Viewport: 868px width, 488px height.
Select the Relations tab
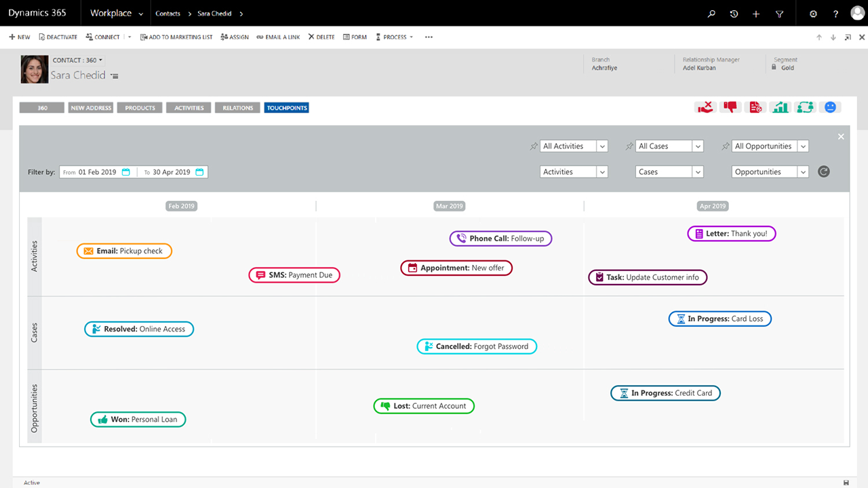[238, 108]
